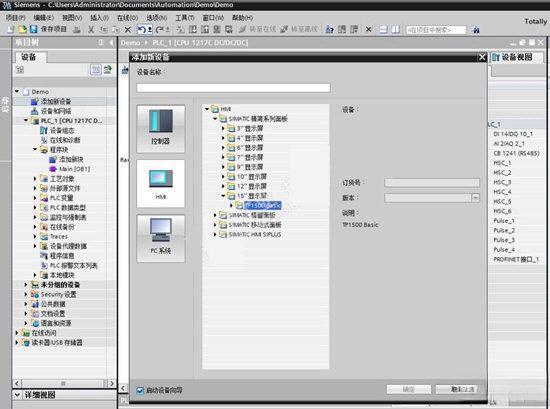Select Security 设置 in project tree
The width and height of the screenshot is (550, 409).
pos(59,294)
